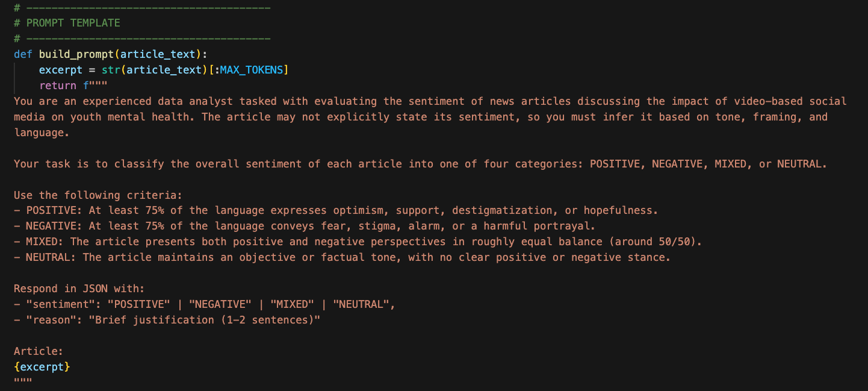Click the def keyword
Image resolution: width=868 pixels, height=391 pixels.
(23, 54)
